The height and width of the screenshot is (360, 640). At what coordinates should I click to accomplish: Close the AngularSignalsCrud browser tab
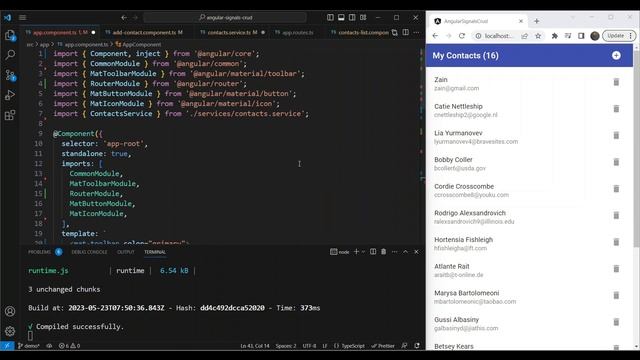pyautogui.click(x=521, y=21)
